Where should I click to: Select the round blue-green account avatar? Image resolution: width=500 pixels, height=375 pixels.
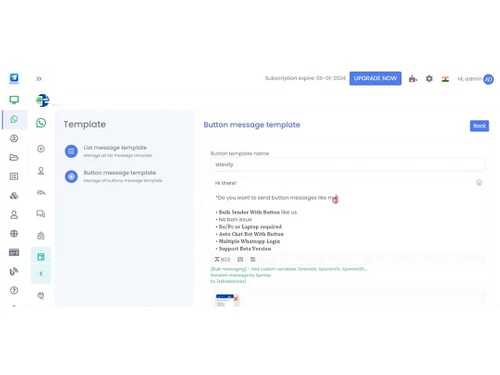click(x=43, y=100)
